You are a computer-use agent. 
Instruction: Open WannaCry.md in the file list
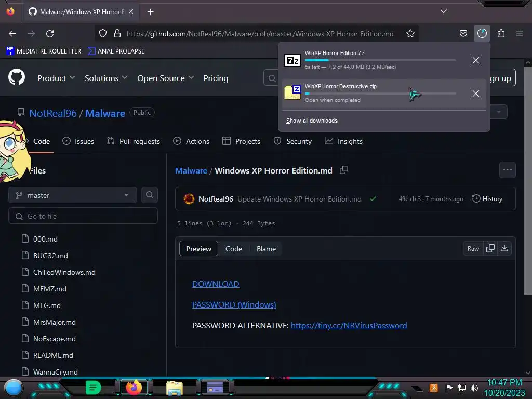(x=55, y=372)
